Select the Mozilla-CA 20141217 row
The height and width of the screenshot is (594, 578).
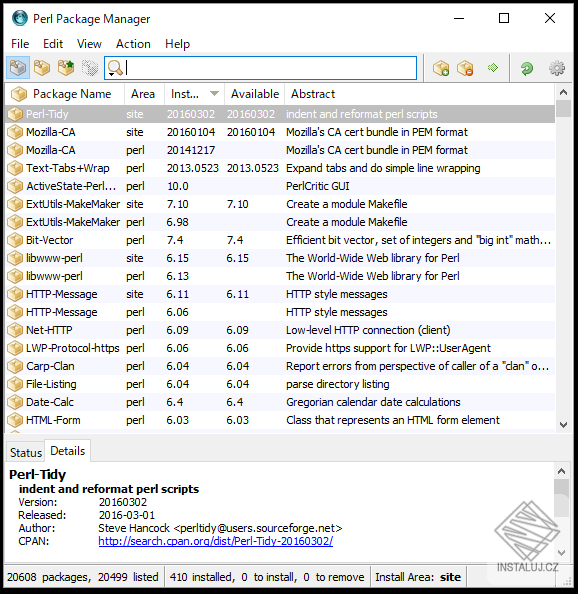click(x=280, y=150)
